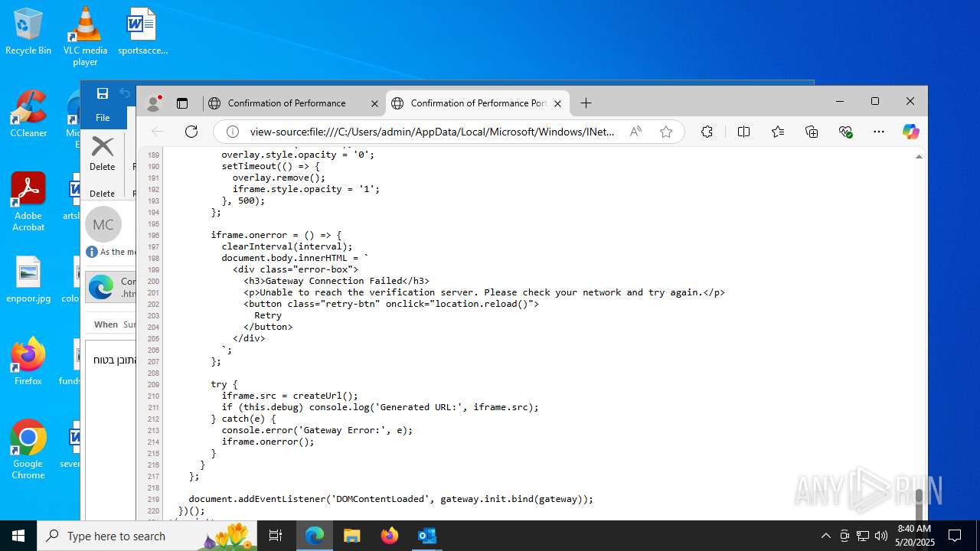Open the Recycle Bin desktop icon
The width and height of the screenshot is (980, 551).
pyautogui.click(x=28, y=31)
